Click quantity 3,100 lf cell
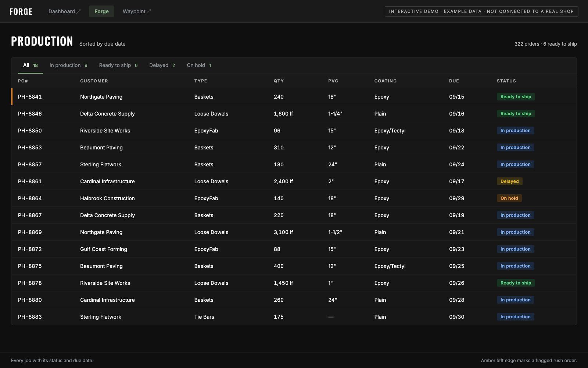 coord(283,232)
